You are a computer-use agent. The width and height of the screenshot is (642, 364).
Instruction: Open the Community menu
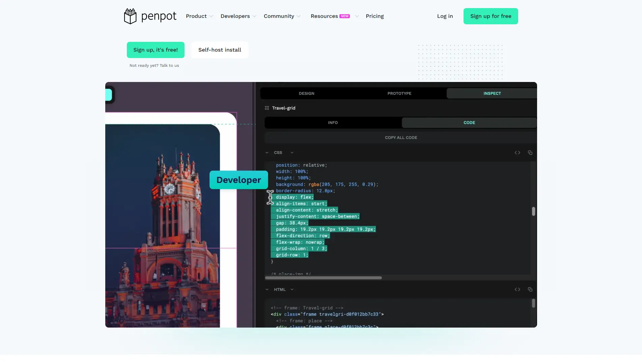click(x=279, y=16)
